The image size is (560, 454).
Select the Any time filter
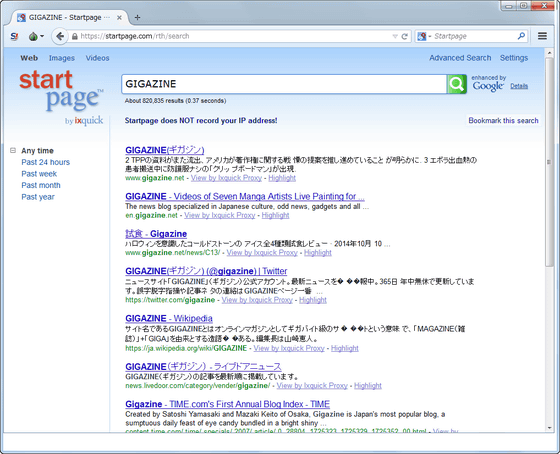click(x=37, y=150)
